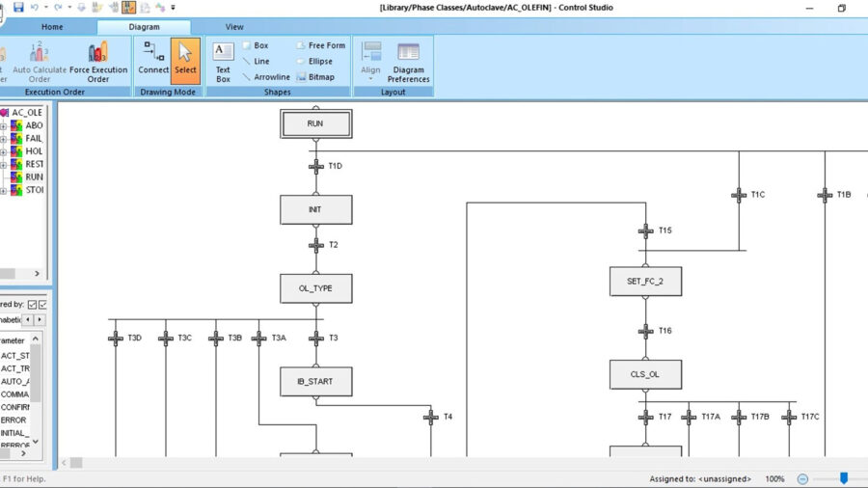Choose the Arrowline shape tool

pos(266,77)
